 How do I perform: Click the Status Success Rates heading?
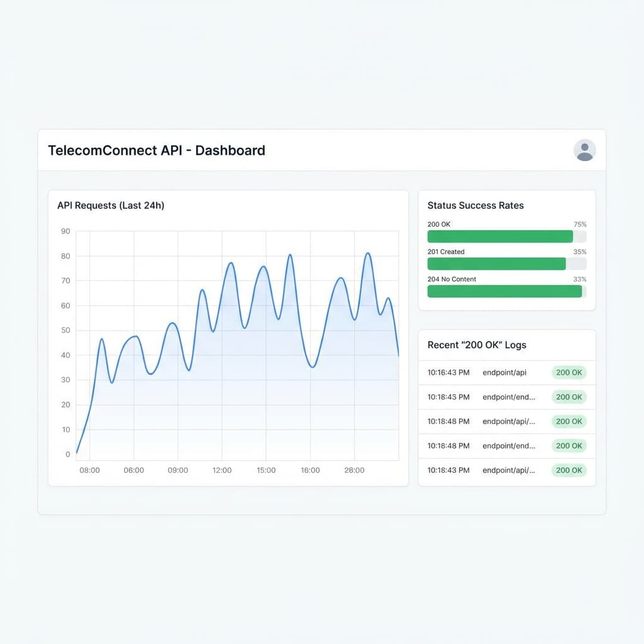[x=475, y=206]
